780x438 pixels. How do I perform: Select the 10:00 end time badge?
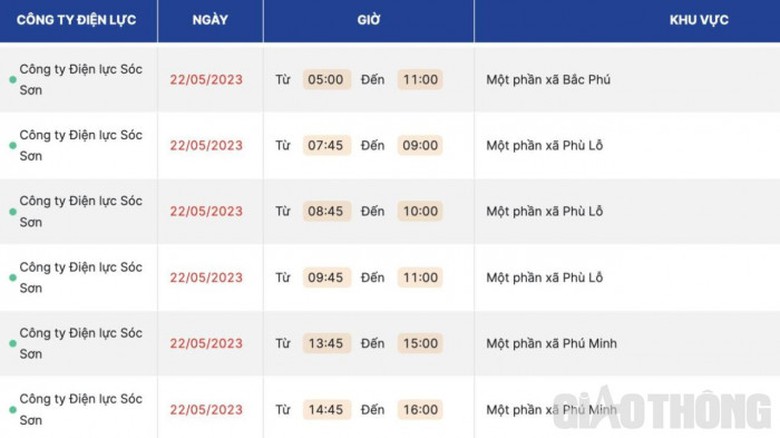[420, 211]
